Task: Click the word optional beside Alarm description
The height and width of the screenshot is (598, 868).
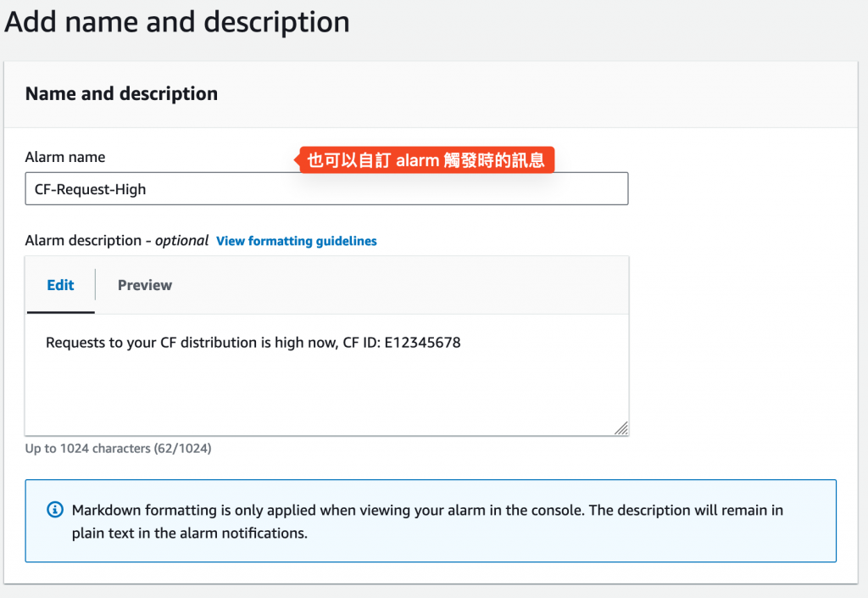Action: [181, 241]
